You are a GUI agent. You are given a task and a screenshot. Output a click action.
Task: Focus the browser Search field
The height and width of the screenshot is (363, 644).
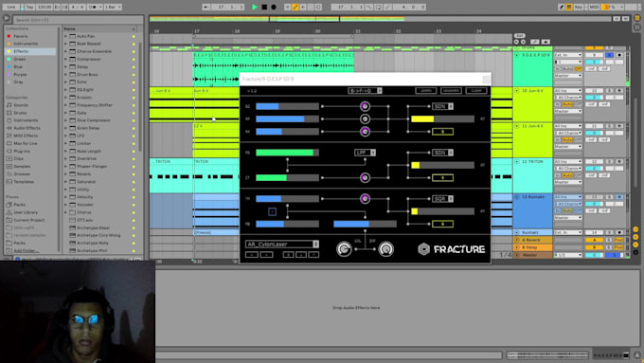coord(78,19)
